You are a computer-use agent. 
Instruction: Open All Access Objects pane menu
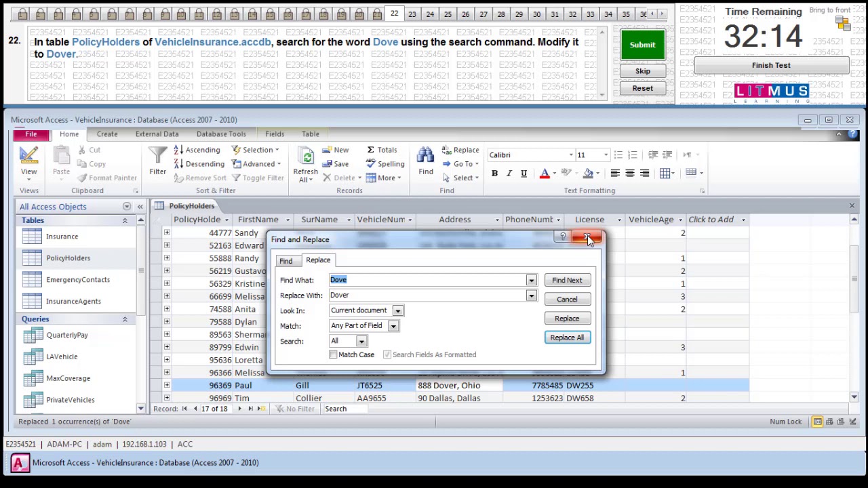click(127, 207)
